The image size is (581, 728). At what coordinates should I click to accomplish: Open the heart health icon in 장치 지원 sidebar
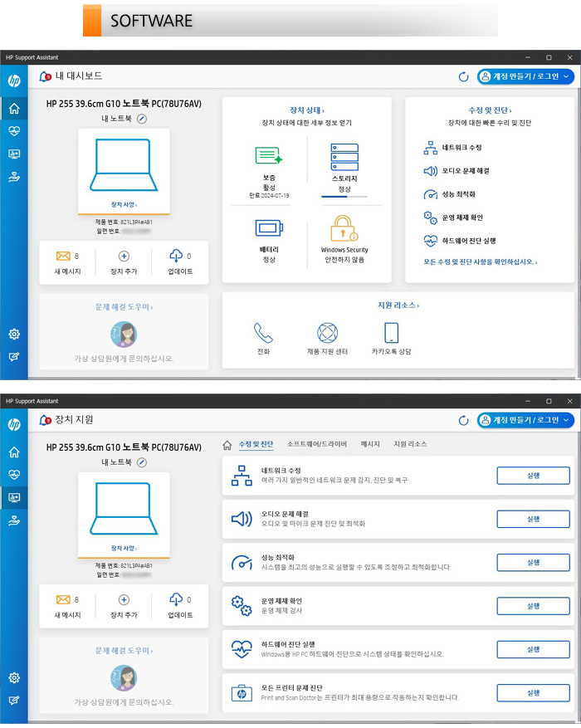click(x=14, y=475)
